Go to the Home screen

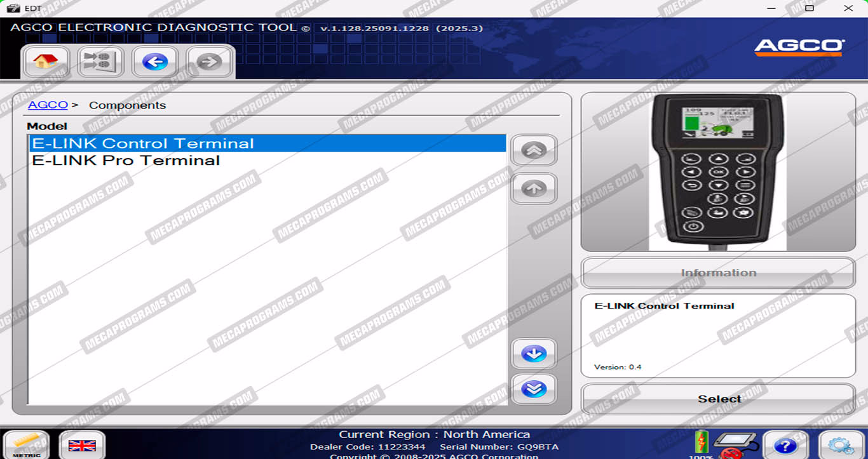46,62
